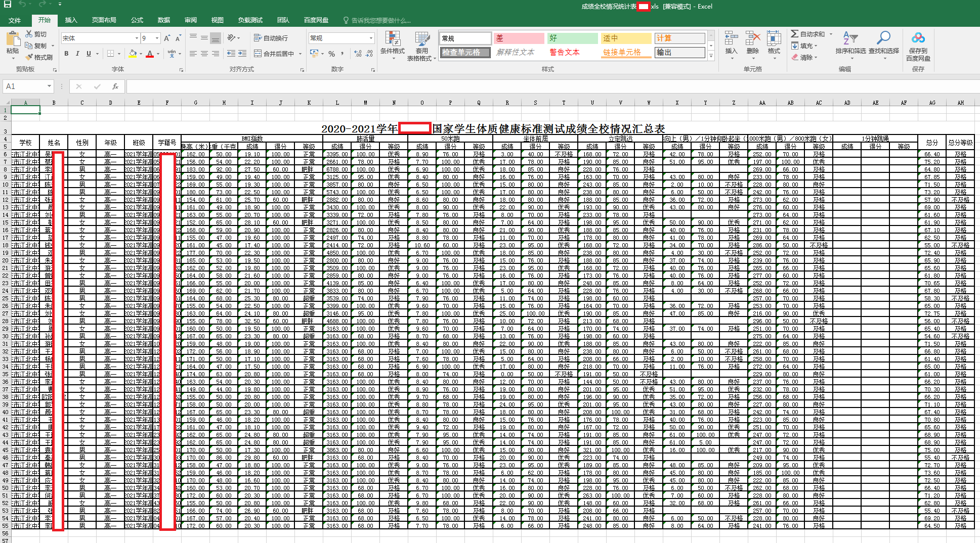Screen dimensions: 980x543
Task: Select column header G
Action: click(196, 103)
